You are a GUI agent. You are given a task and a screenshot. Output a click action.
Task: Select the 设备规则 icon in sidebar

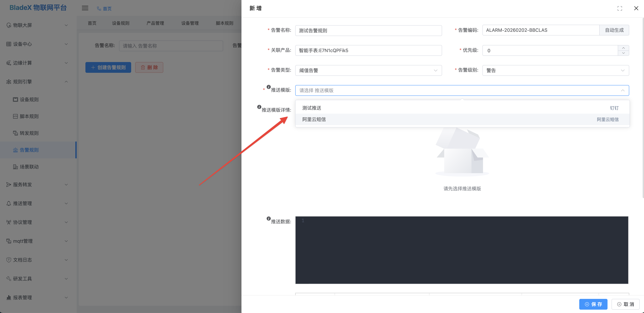point(15,99)
